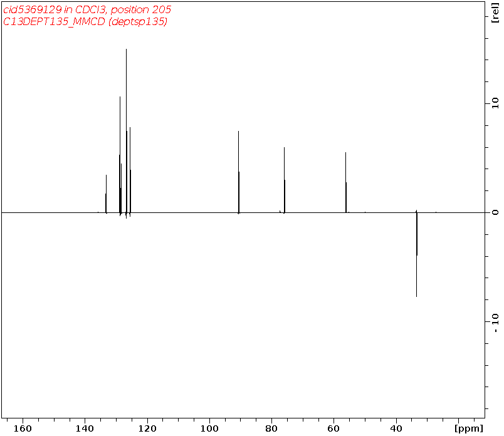Click the 120 ppm axis label
Screen dimensions: 504x436
click(147, 428)
